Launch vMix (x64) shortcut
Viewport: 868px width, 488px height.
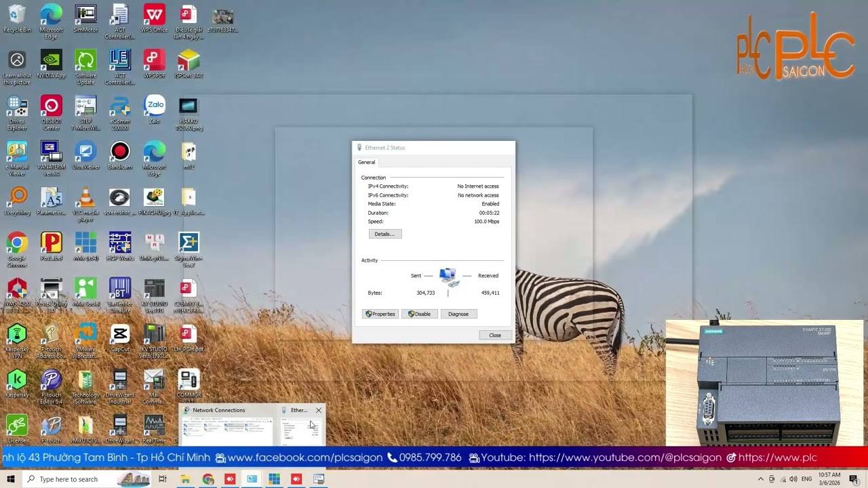click(85, 247)
